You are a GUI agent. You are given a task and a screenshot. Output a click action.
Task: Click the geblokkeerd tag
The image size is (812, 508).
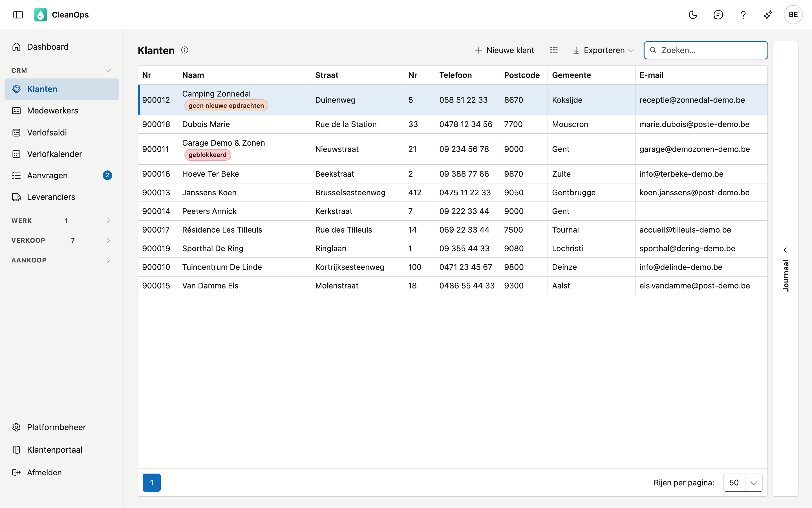point(207,155)
